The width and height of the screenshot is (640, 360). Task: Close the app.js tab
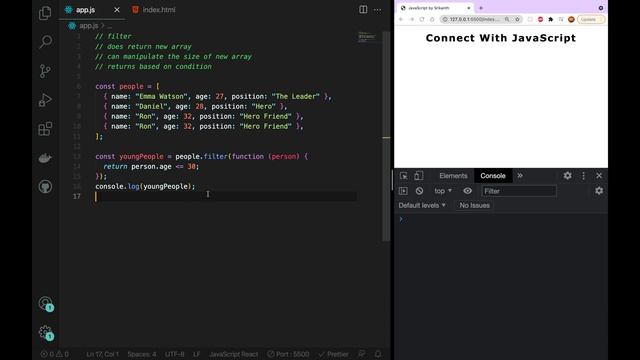[x=117, y=10]
